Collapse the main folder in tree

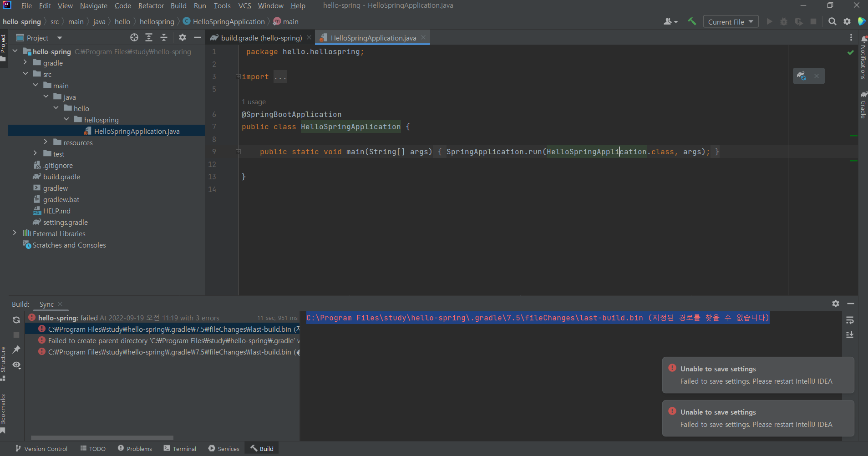coord(36,85)
